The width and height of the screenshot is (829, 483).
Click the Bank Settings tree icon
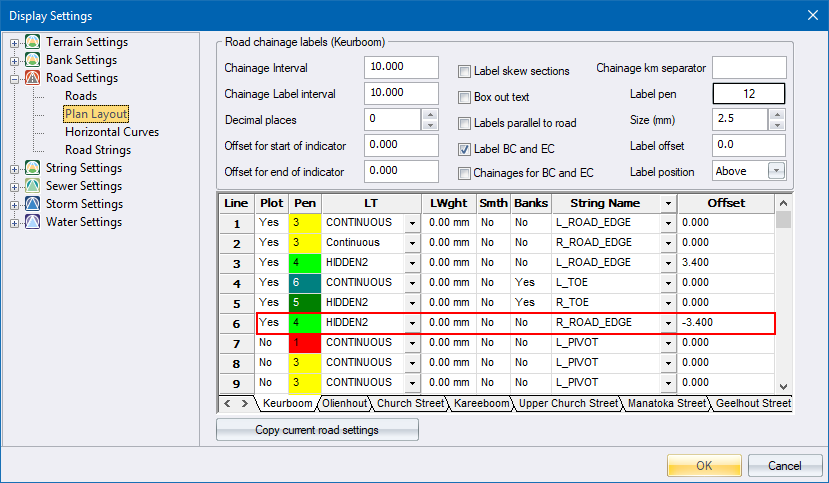point(33,60)
